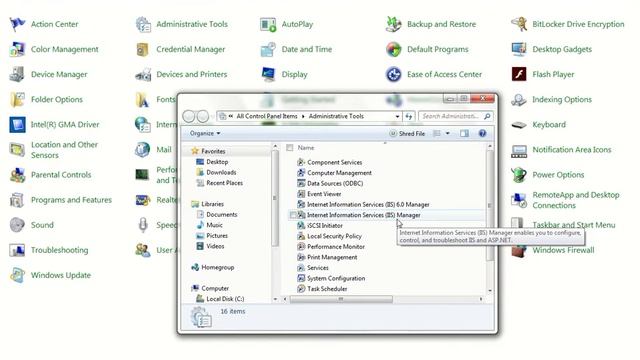The image size is (640, 360).
Task: Open the Device Manager icon
Action: 17,75
